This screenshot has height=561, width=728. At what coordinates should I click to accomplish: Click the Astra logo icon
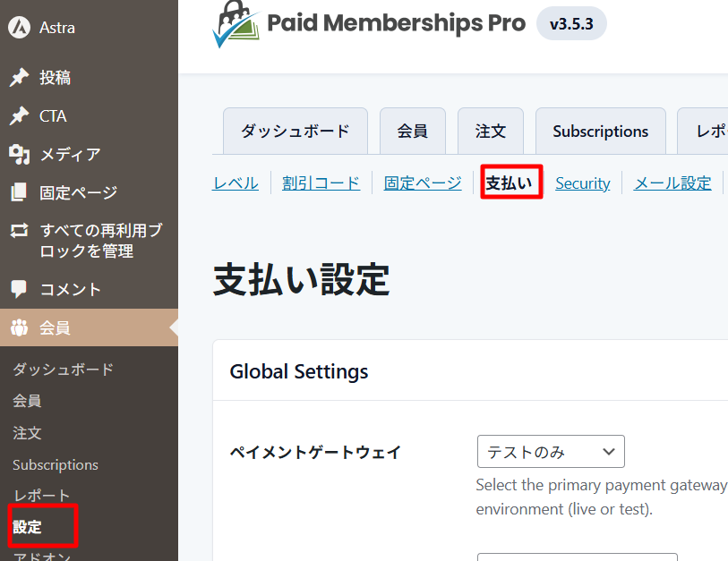pyautogui.click(x=19, y=28)
